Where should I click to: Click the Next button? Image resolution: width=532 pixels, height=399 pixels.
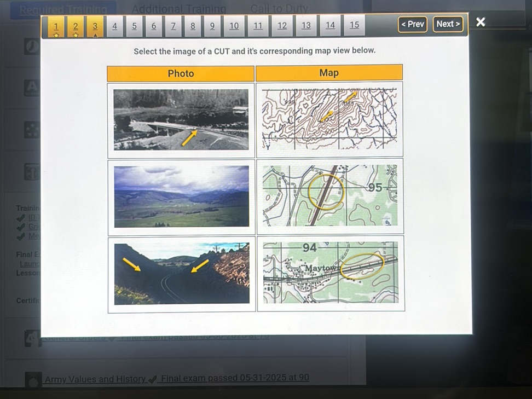[x=448, y=24]
